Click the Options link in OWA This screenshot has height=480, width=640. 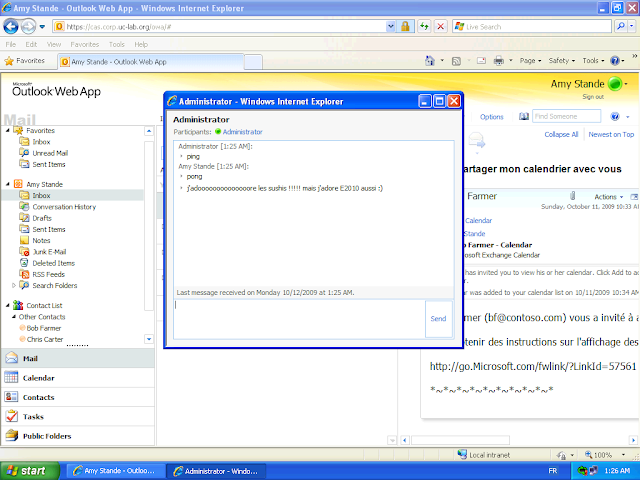491,117
